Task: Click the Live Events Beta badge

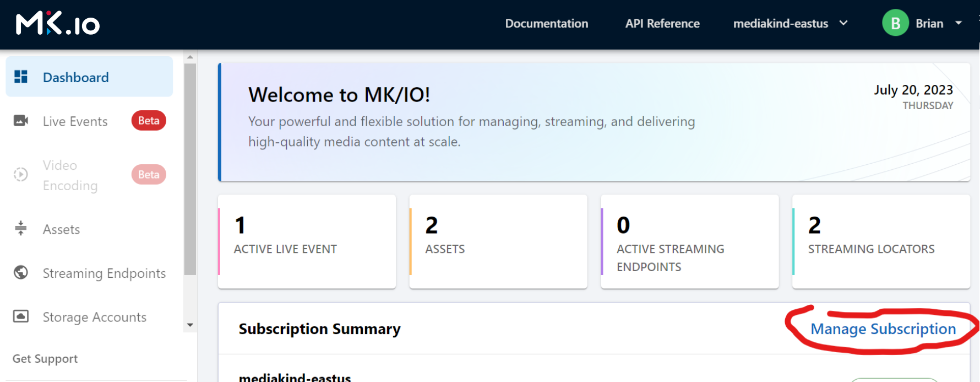Action: (149, 121)
